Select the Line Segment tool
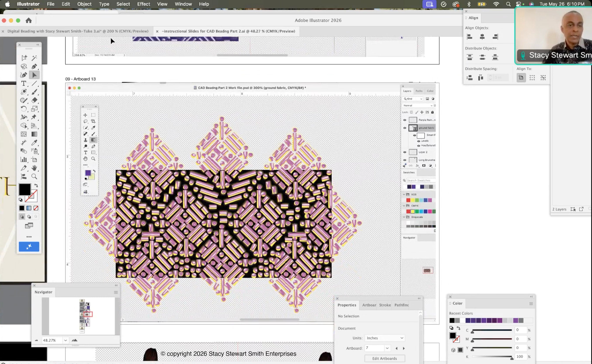The height and width of the screenshot is (364, 592). (35, 84)
